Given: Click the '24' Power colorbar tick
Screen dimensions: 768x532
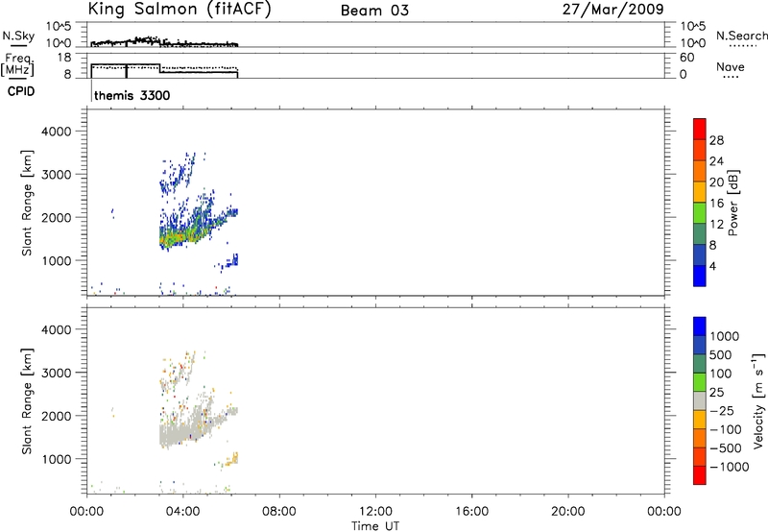Looking at the screenshot, I should (716, 161).
